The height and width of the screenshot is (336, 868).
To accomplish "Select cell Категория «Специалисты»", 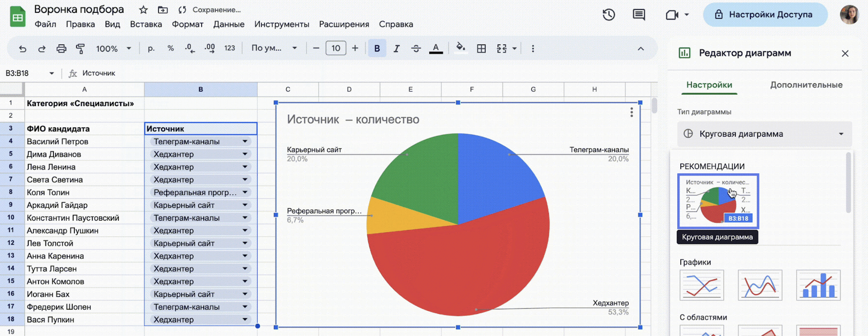I will 84,103.
